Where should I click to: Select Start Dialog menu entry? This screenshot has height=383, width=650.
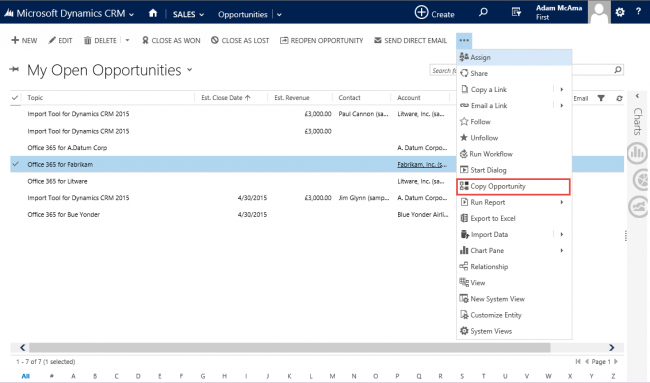coord(514,170)
